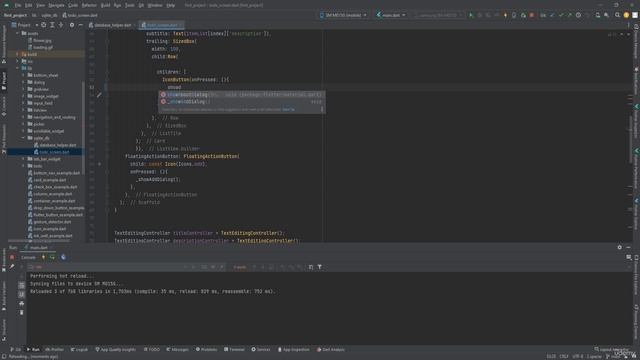Open the TODO tool window
This screenshot has width=640, height=360.
point(152,349)
